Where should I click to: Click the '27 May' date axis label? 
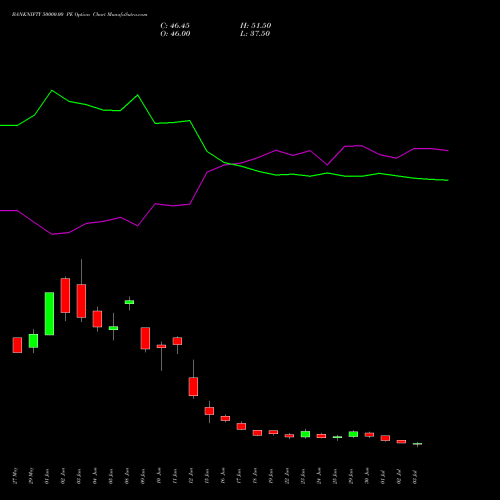[x=15, y=476]
